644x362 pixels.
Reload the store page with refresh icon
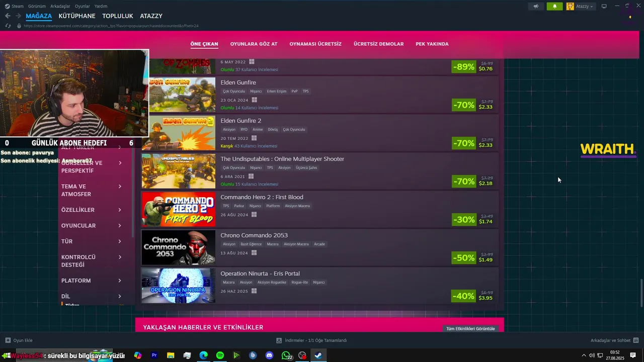point(8,26)
